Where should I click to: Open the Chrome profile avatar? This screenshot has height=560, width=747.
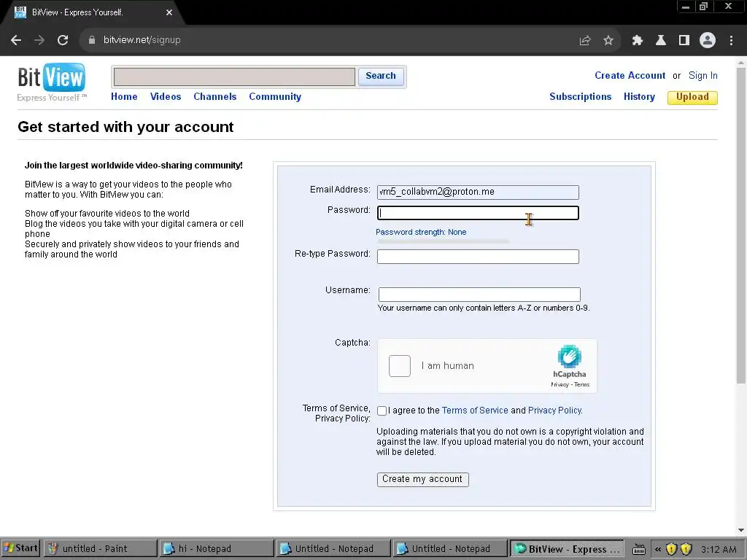tap(707, 41)
